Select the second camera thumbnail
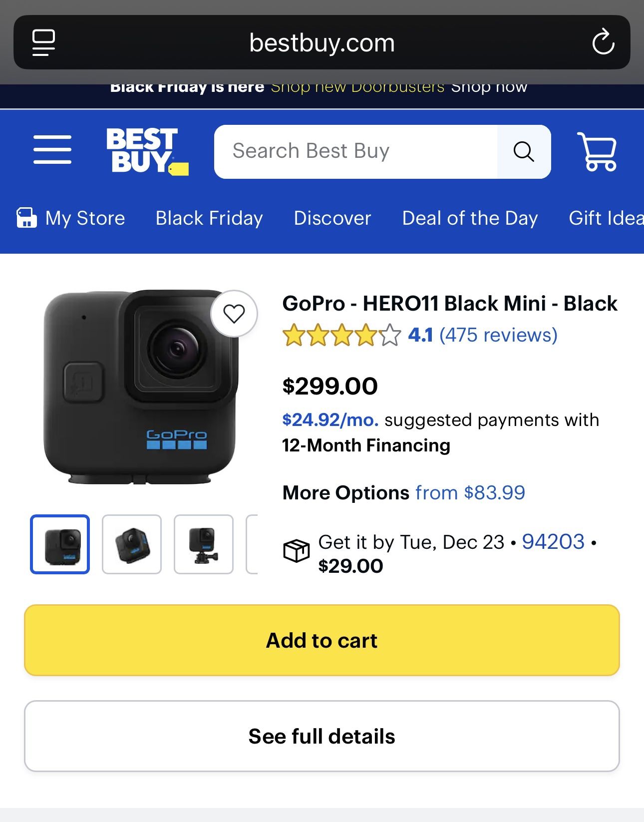Image resolution: width=644 pixels, height=822 pixels. click(x=131, y=544)
